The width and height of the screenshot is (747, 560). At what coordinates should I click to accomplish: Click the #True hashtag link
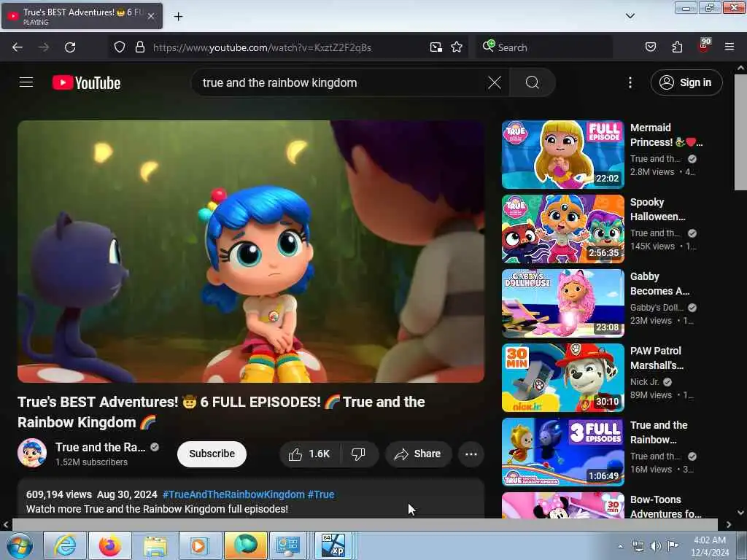coord(321,494)
